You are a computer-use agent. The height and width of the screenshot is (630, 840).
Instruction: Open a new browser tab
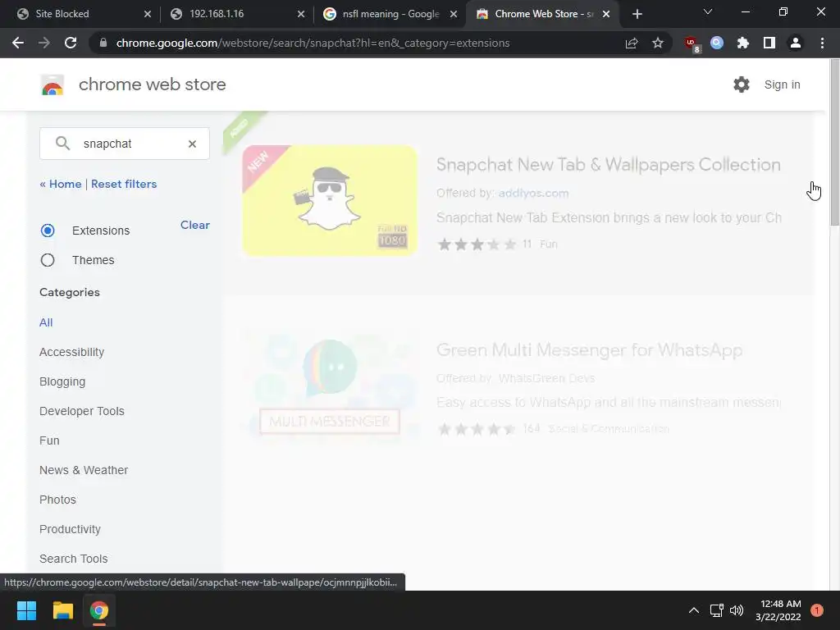click(637, 15)
